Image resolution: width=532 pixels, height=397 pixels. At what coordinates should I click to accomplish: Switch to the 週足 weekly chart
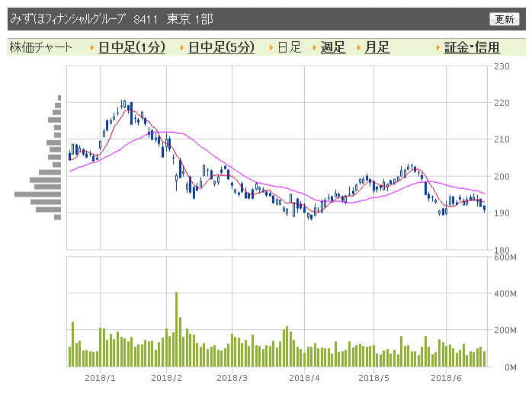333,47
